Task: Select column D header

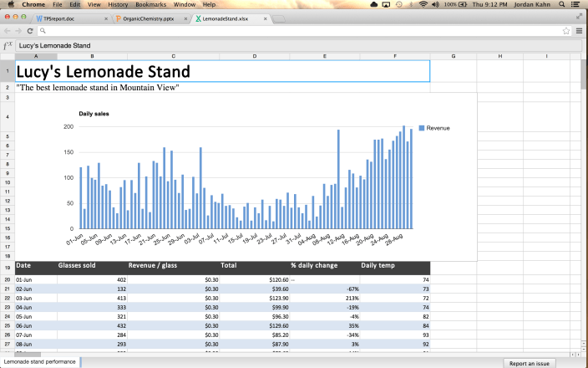Action: [x=254, y=56]
